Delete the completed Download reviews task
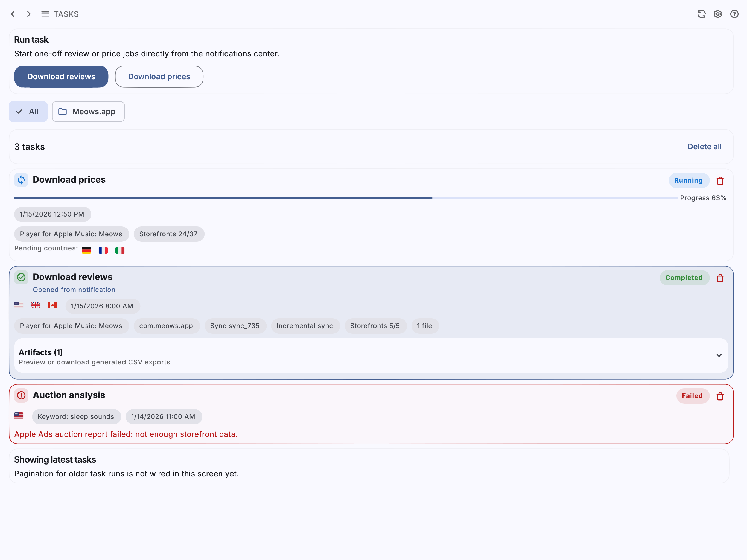The image size is (747, 560). pos(720,278)
